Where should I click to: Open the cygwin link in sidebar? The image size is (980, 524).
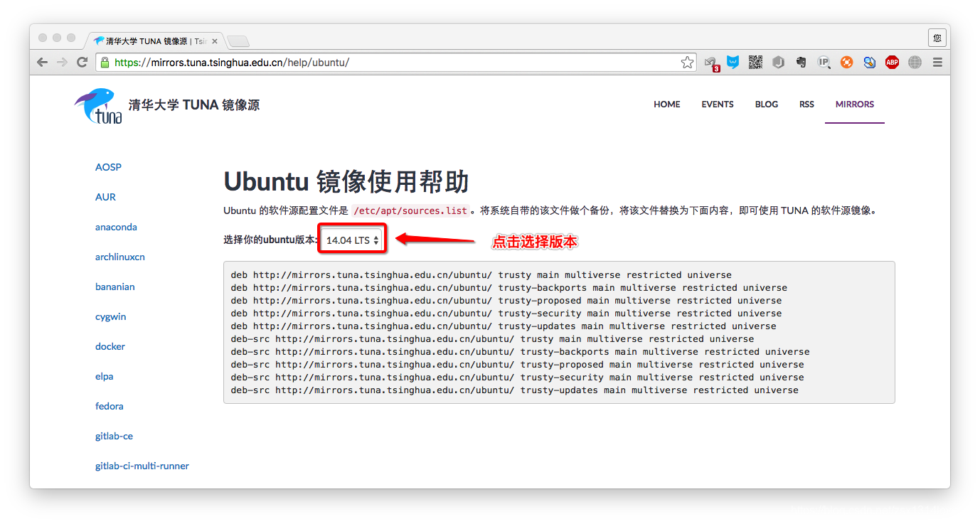(x=111, y=317)
